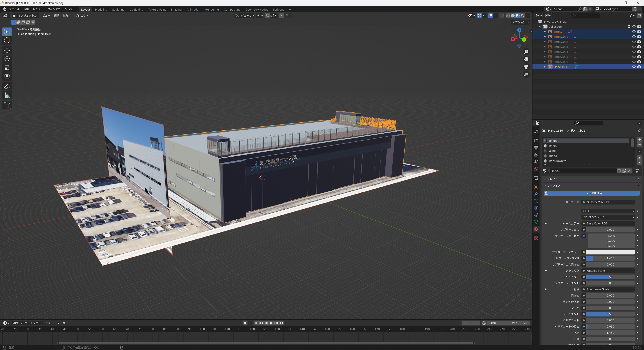This screenshot has width=644, height=350.
Task: Select the Move tool in the toolbar
Action: click(7, 50)
